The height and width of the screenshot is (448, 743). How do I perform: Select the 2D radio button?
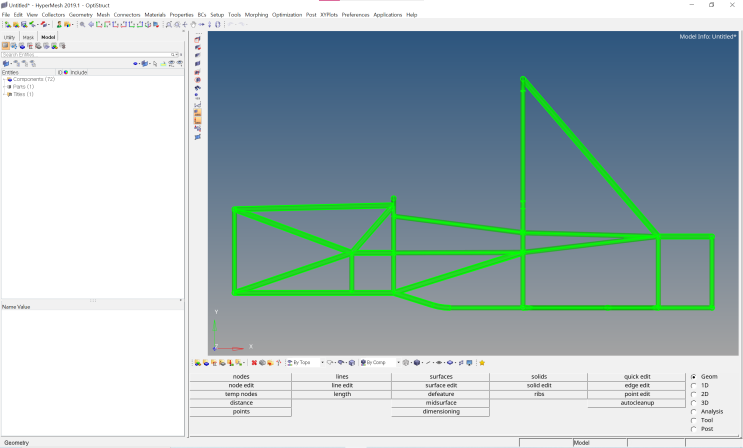tap(694, 394)
